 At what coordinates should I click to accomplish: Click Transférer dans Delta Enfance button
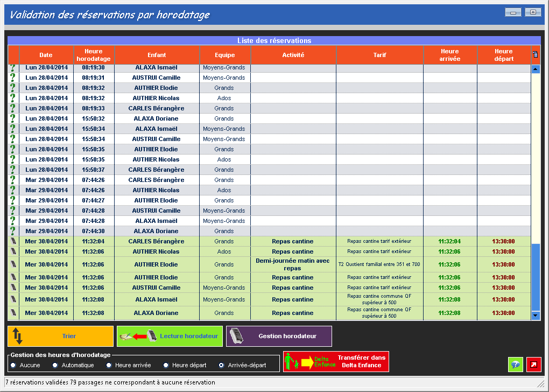336,361
